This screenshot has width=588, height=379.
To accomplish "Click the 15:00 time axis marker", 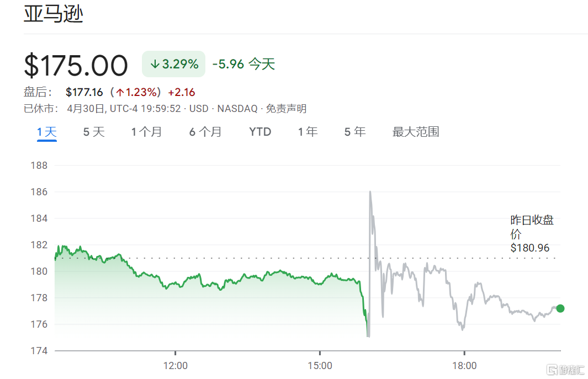I will tap(320, 366).
